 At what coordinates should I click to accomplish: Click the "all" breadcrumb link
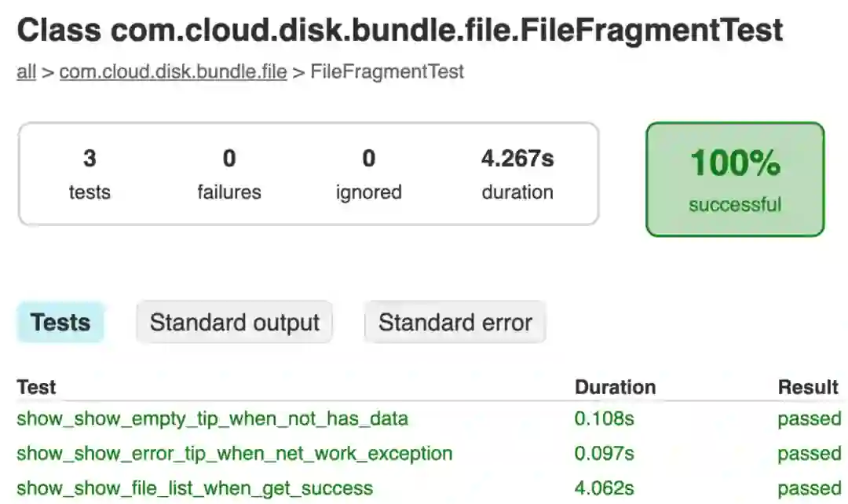[26, 72]
